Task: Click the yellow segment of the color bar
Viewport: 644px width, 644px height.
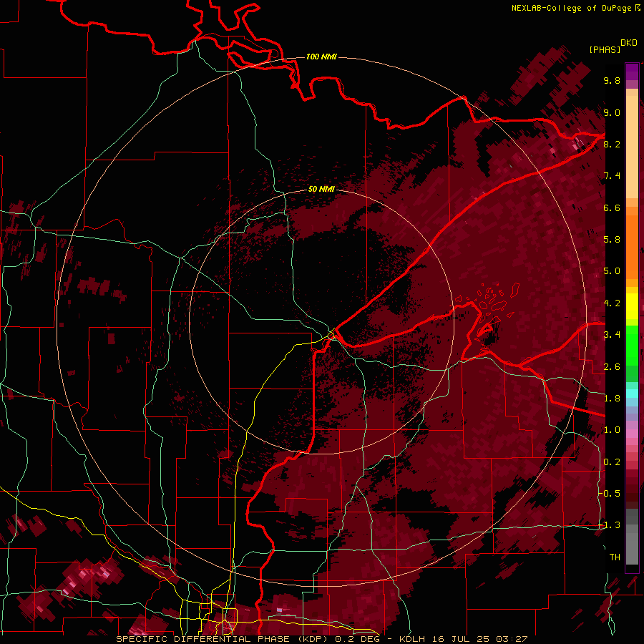Action: tap(632, 306)
